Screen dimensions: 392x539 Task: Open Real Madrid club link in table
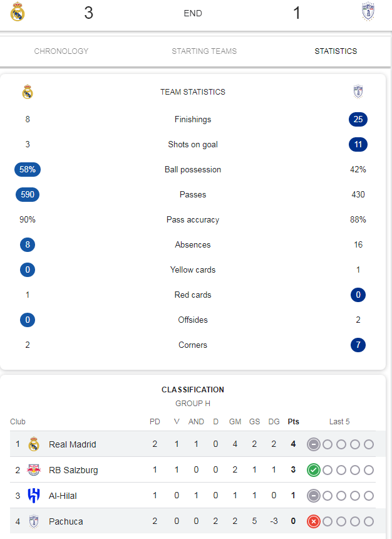[x=73, y=444]
